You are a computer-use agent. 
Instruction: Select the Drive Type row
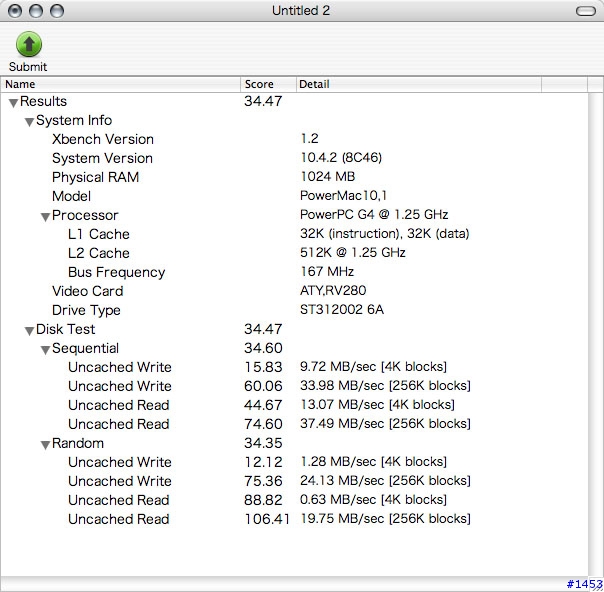(294, 310)
